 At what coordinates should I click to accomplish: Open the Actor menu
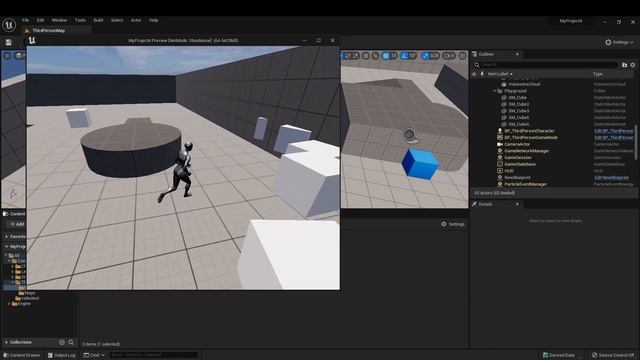pyautogui.click(x=136, y=20)
